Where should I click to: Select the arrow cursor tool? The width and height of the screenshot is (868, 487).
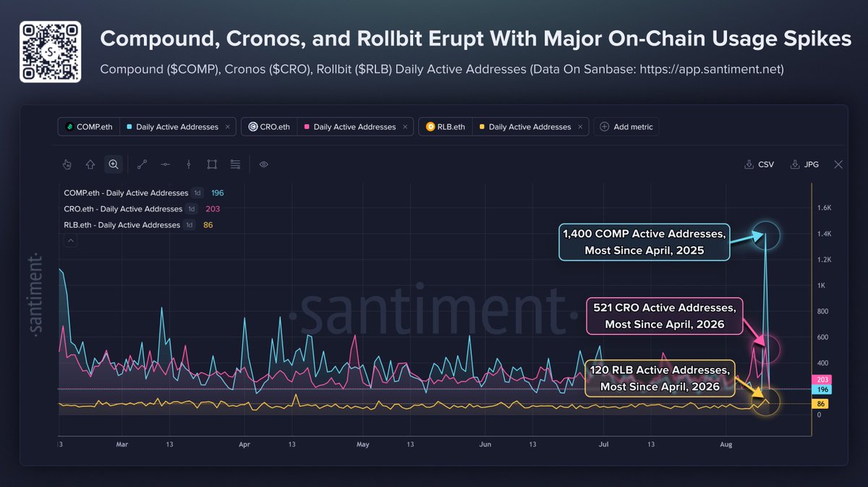coord(90,164)
